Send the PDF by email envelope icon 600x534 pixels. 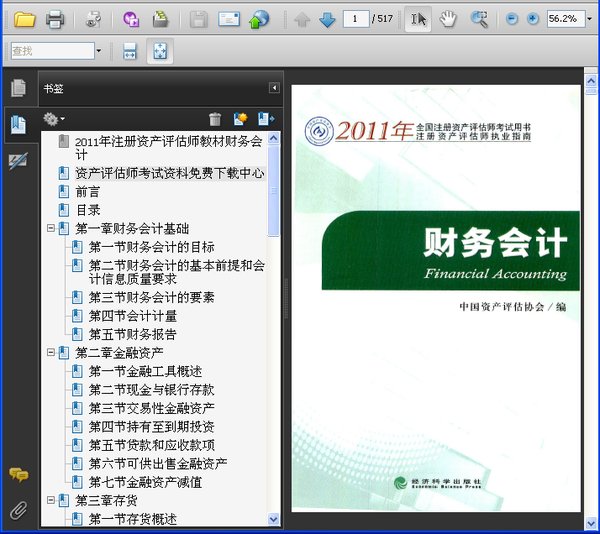point(229,19)
